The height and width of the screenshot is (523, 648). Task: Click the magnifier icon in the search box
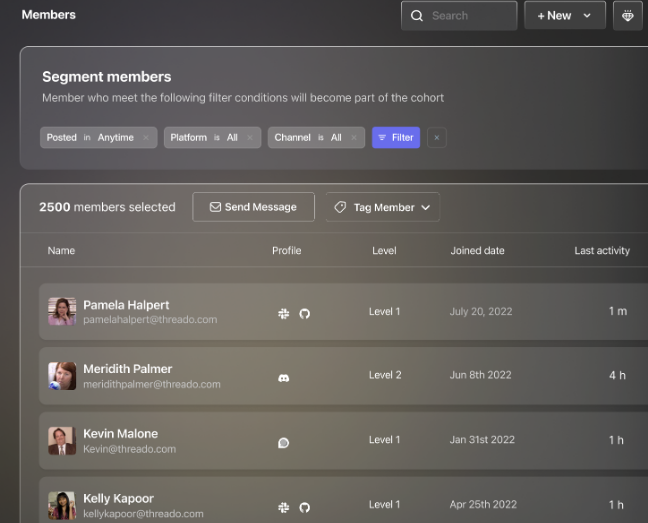417,16
